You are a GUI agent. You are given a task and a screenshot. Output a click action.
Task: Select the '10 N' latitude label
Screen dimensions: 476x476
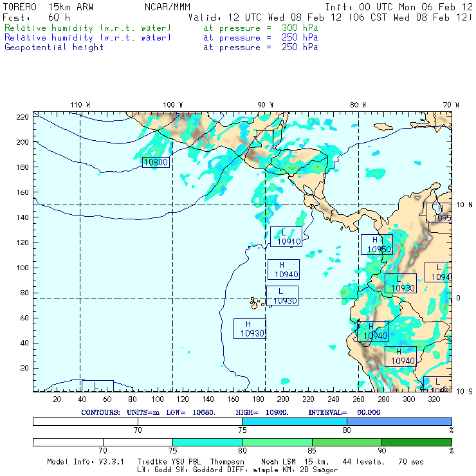[464, 205]
